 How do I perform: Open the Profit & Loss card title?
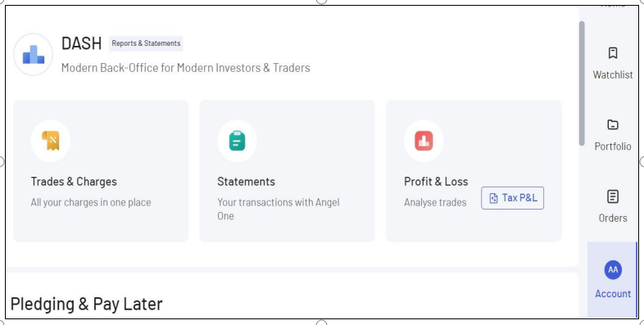[436, 182]
